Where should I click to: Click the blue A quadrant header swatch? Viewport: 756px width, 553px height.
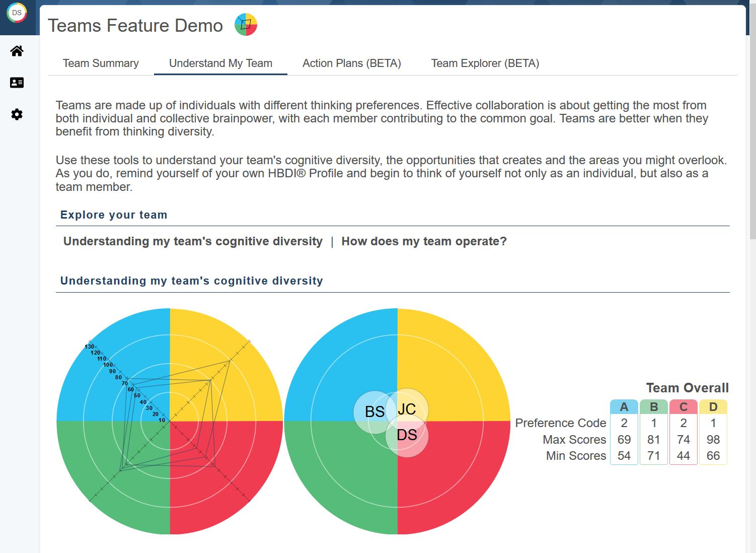pos(624,407)
